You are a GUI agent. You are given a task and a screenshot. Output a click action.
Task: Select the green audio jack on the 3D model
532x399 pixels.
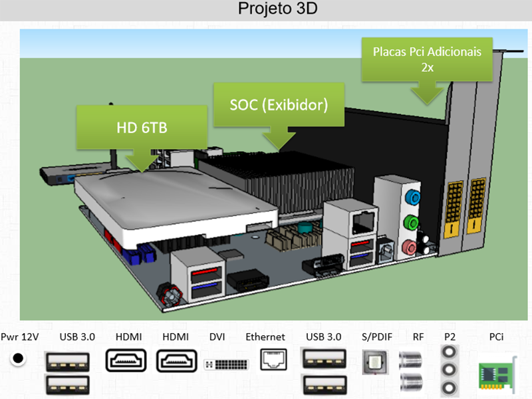413,222
